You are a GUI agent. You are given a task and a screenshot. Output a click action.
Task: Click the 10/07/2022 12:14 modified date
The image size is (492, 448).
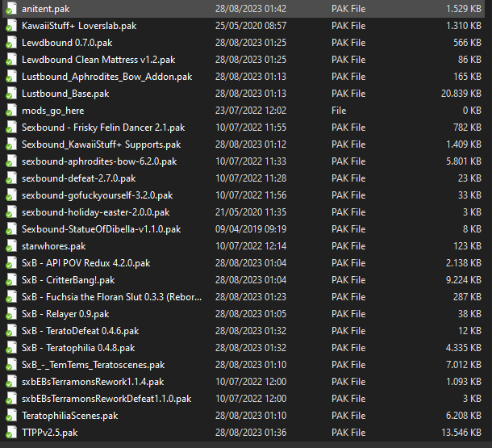click(251, 246)
